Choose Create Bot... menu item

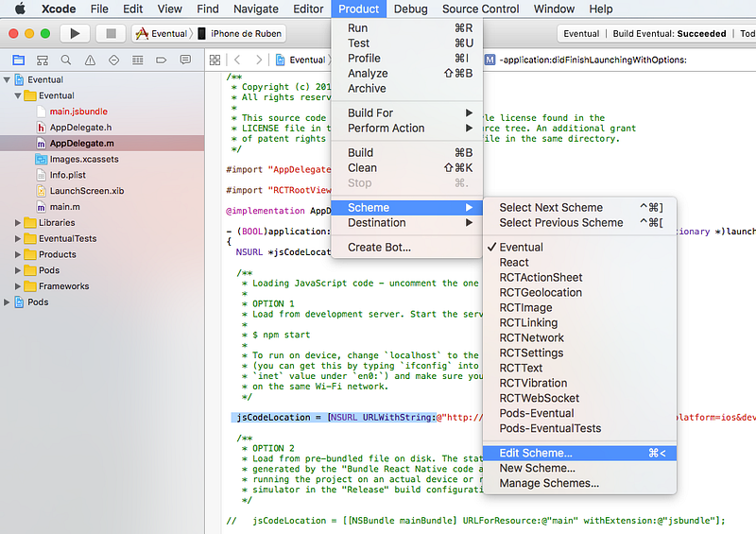pos(407,247)
